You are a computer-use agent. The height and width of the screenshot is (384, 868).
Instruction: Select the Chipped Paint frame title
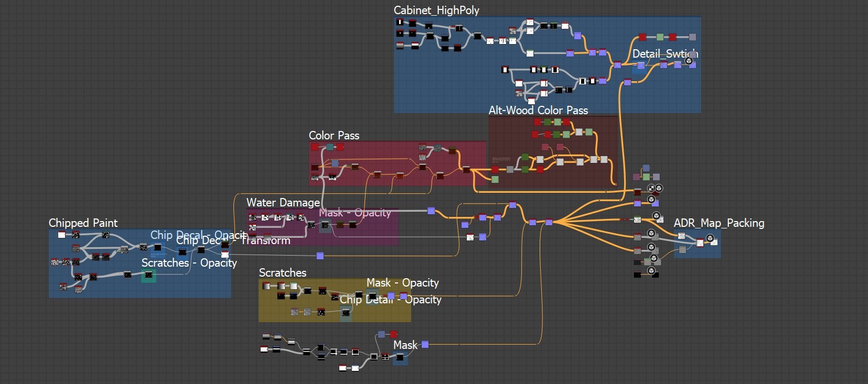pos(83,223)
